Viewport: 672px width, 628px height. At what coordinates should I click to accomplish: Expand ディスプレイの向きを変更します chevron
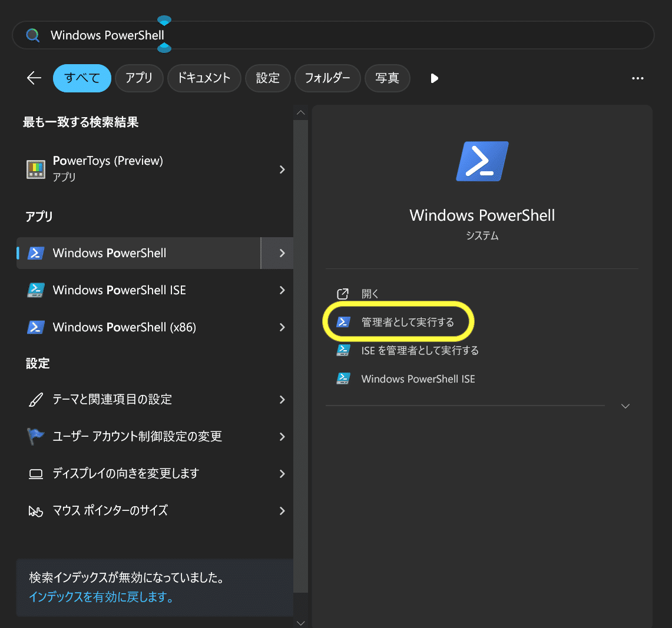click(282, 474)
